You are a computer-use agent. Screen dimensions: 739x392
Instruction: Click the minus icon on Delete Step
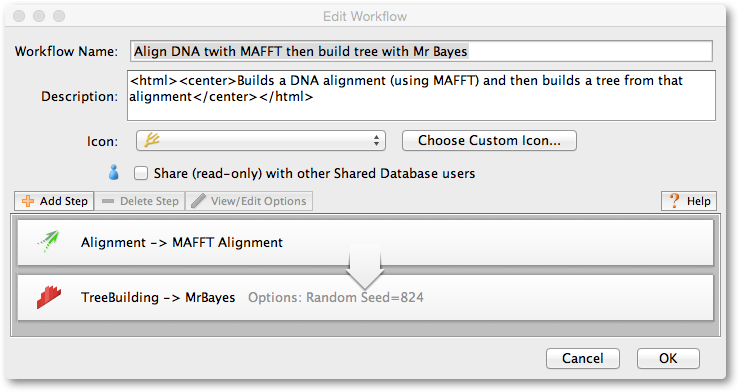108,201
